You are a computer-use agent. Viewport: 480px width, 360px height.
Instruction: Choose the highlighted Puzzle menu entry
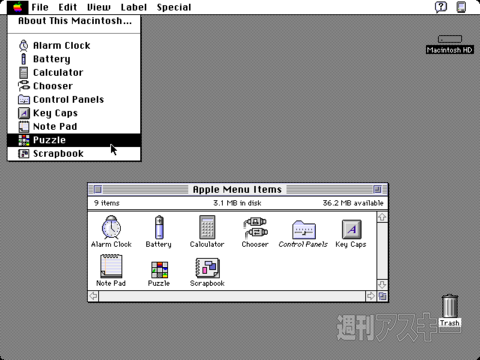[74, 140]
